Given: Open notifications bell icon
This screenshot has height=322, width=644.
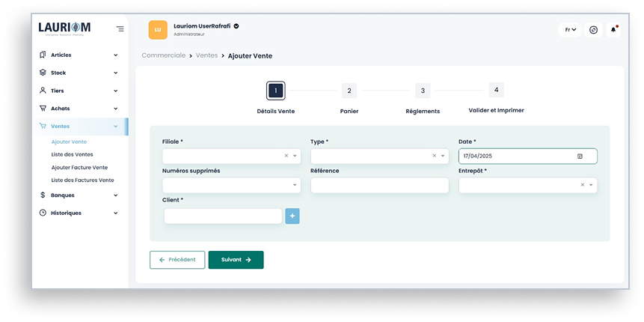Looking at the screenshot, I should [x=613, y=30].
